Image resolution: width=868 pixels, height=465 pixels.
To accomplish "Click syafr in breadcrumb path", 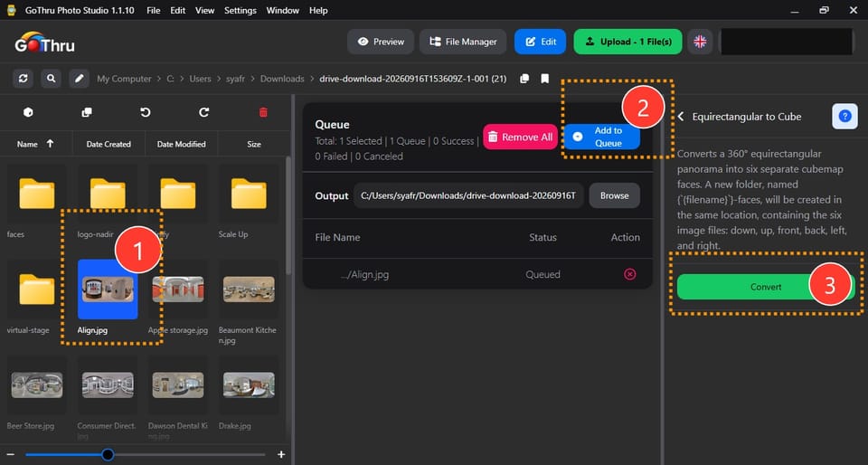I will point(236,79).
